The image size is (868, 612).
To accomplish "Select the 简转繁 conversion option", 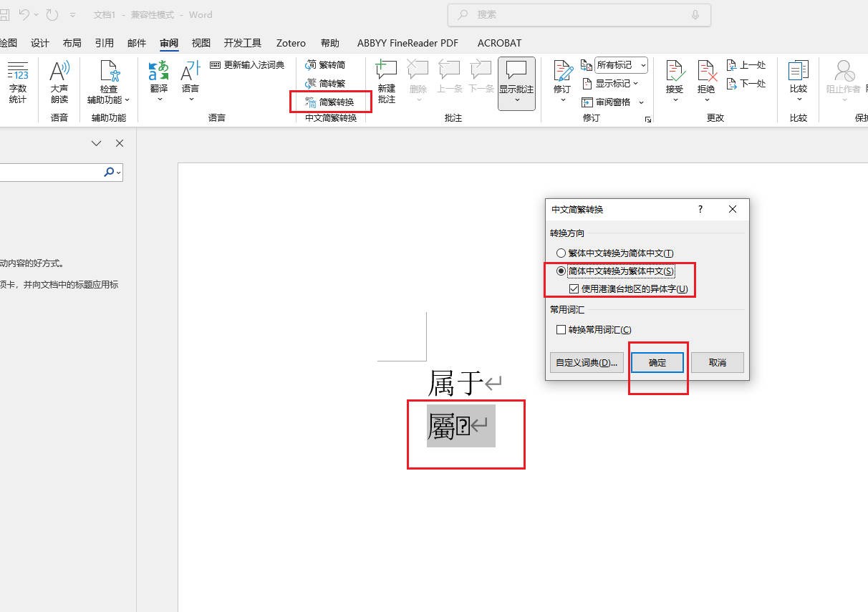I will [x=327, y=82].
